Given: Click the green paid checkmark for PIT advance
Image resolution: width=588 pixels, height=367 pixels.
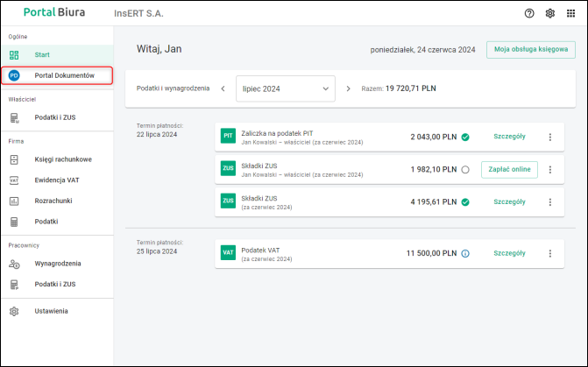Looking at the screenshot, I should coord(465,138).
